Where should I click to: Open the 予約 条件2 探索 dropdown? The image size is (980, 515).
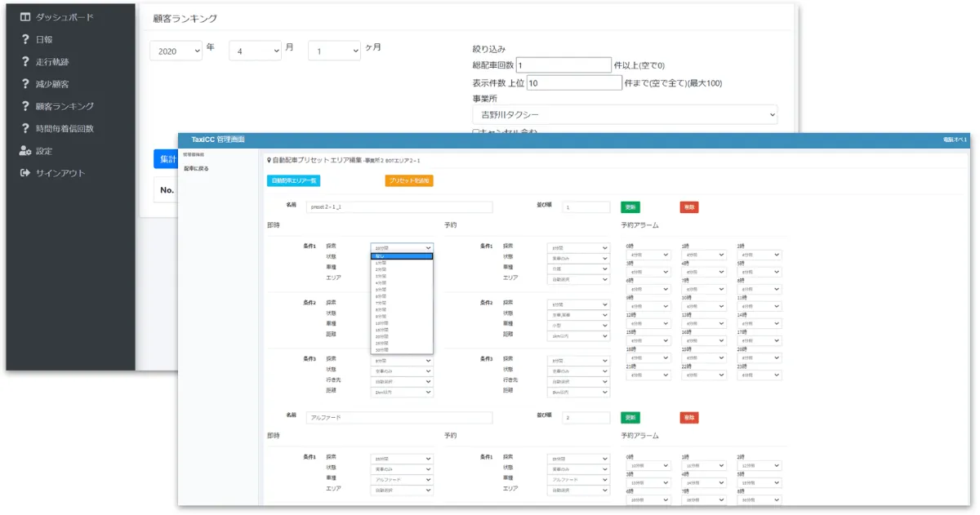[x=578, y=304]
